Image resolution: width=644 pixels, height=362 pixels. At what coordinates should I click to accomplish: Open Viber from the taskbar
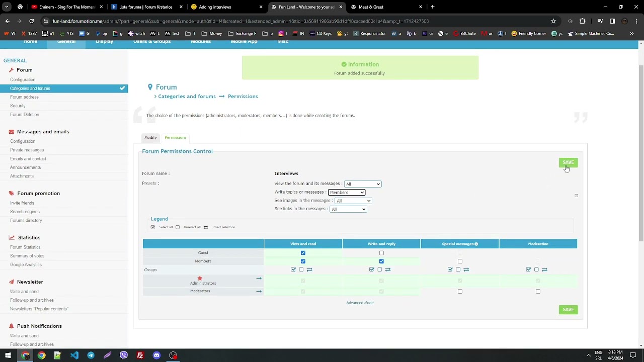click(124, 355)
